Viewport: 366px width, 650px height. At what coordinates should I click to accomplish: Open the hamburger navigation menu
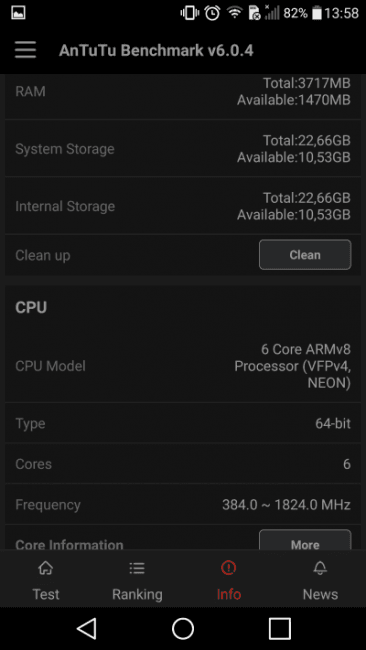(25, 50)
